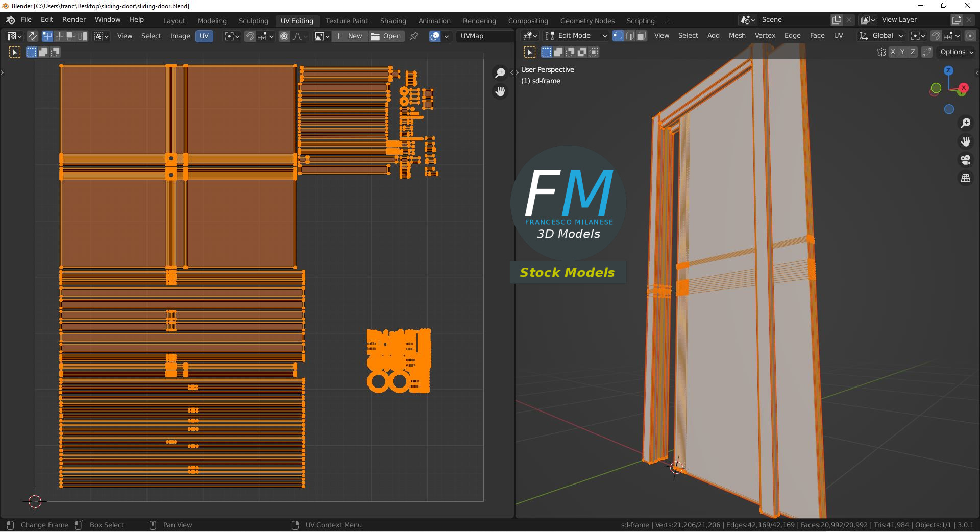The width and height of the screenshot is (980, 532).
Task: Expand Global transform orientation dropdown
Action: click(882, 36)
